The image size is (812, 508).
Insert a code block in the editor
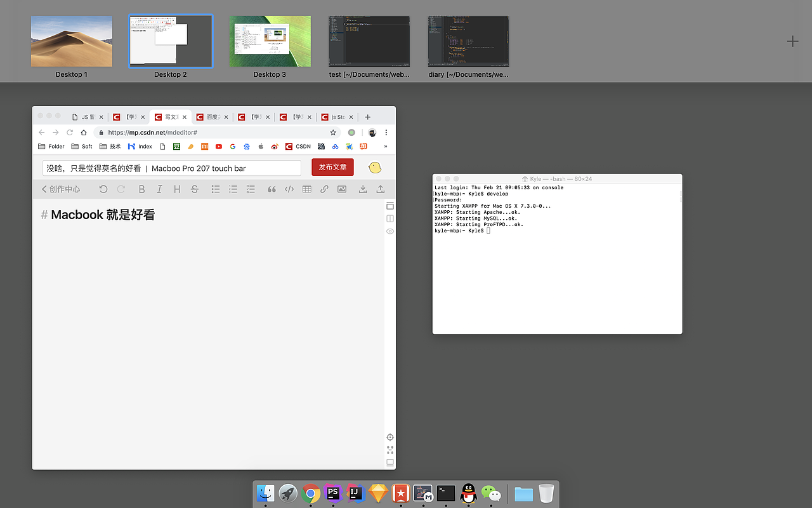(x=289, y=189)
